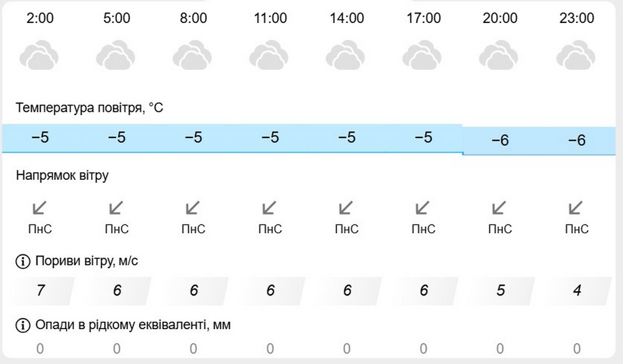Click wind gust value 5 at 20:00
The image size is (623, 364).
click(x=500, y=291)
